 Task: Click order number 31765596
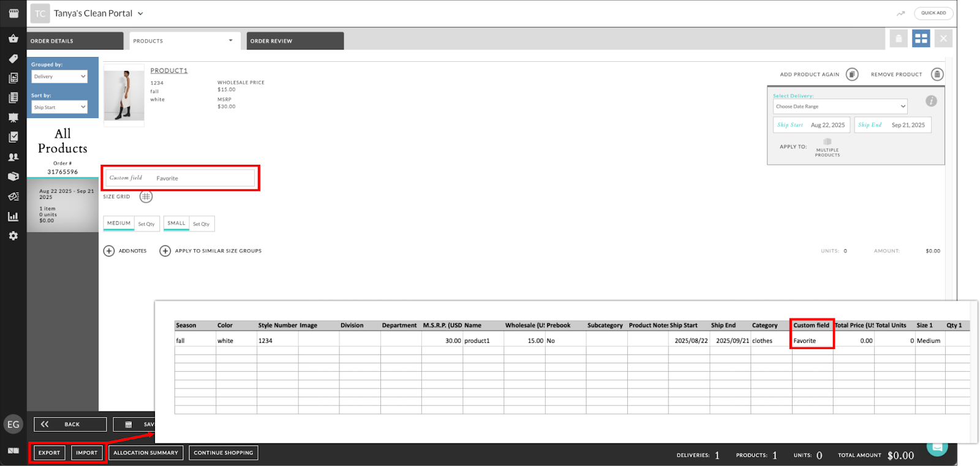[62, 172]
